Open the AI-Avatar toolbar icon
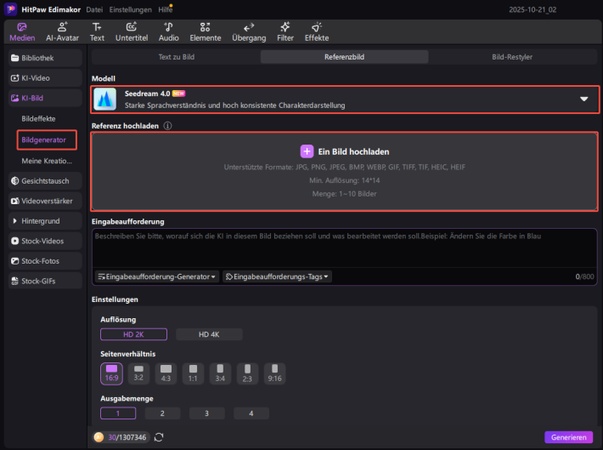 point(62,31)
